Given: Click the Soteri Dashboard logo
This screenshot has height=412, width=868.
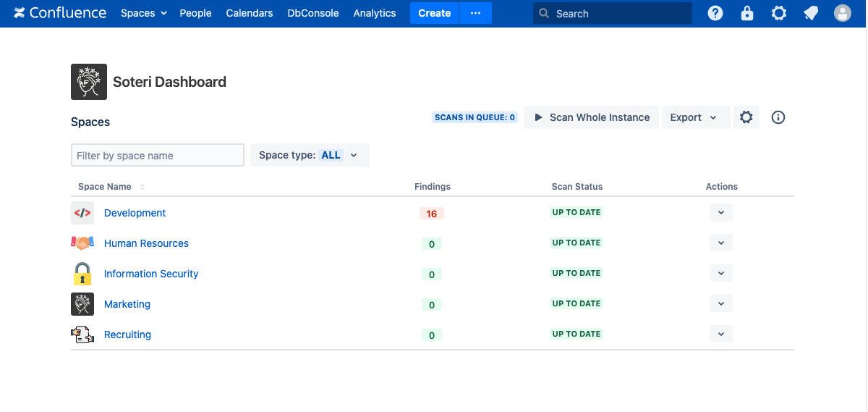Looking at the screenshot, I should (89, 82).
